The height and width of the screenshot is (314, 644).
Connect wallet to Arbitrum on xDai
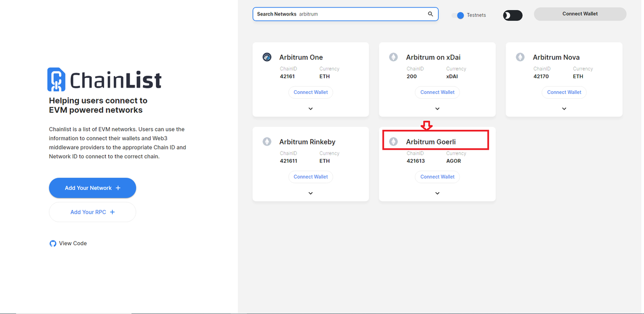pos(437,92)
